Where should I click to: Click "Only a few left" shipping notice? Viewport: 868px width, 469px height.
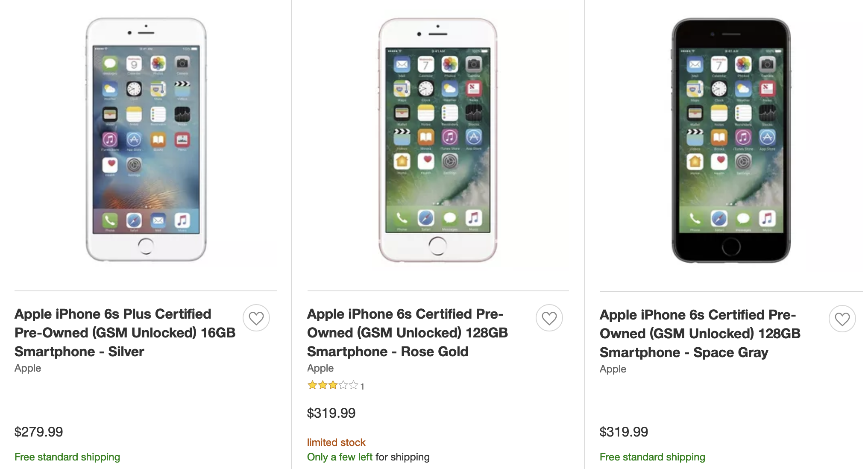coord(340,457)
